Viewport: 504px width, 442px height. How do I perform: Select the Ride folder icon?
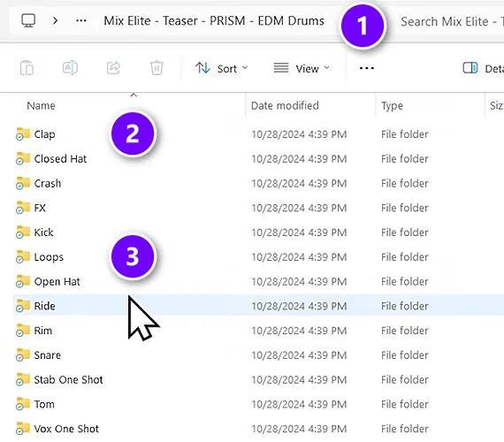click(x=23, y=305)
